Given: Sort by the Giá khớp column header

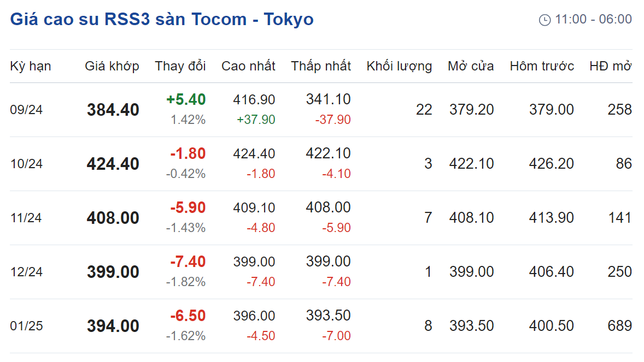Looking at the screenshot, I should click(x=112, y=66).
